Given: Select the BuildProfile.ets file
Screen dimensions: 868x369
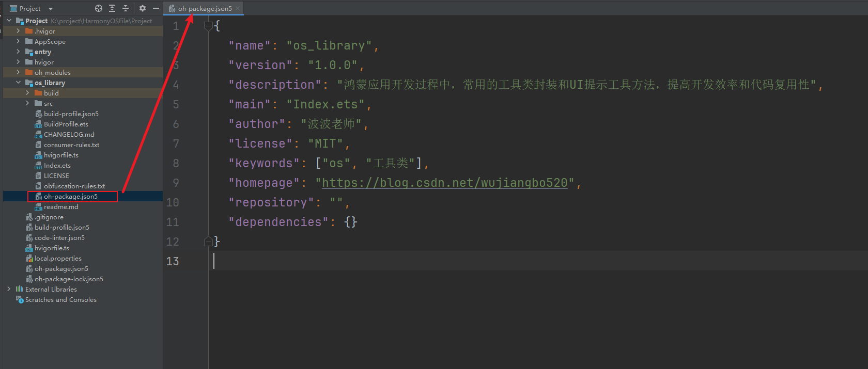Looking at the screenshot, I should pyautogui.click(x=66, y=124).
